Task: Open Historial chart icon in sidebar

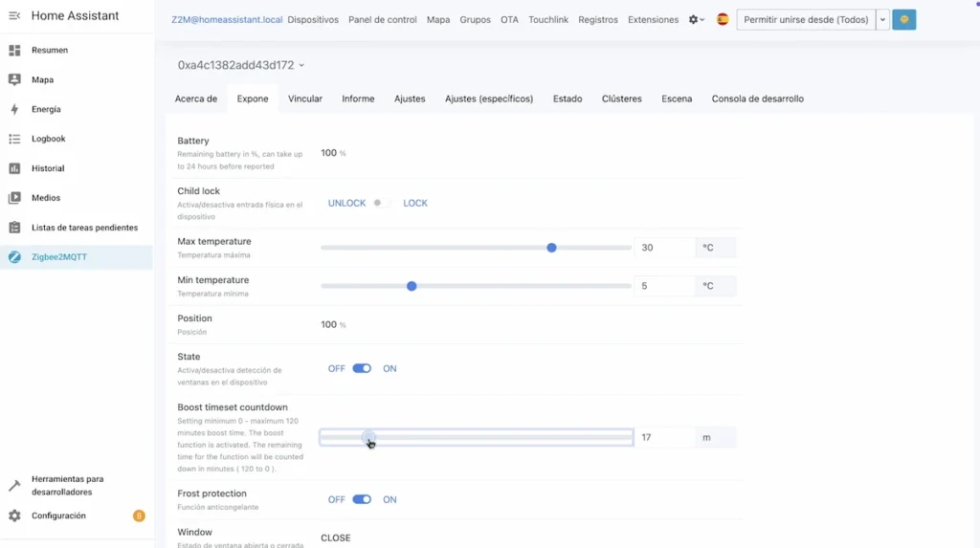Action: [14, 168]
